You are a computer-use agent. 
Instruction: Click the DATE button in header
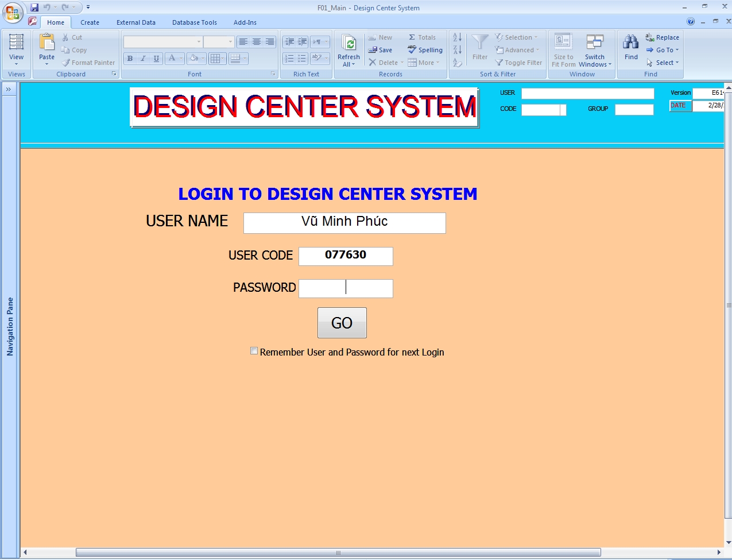(680, 106)
